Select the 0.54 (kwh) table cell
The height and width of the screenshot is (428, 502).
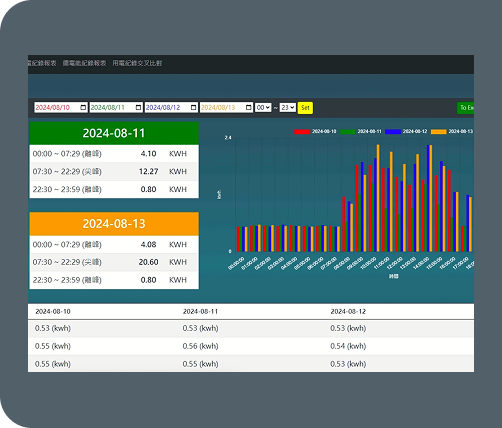[x=348, y=346]
